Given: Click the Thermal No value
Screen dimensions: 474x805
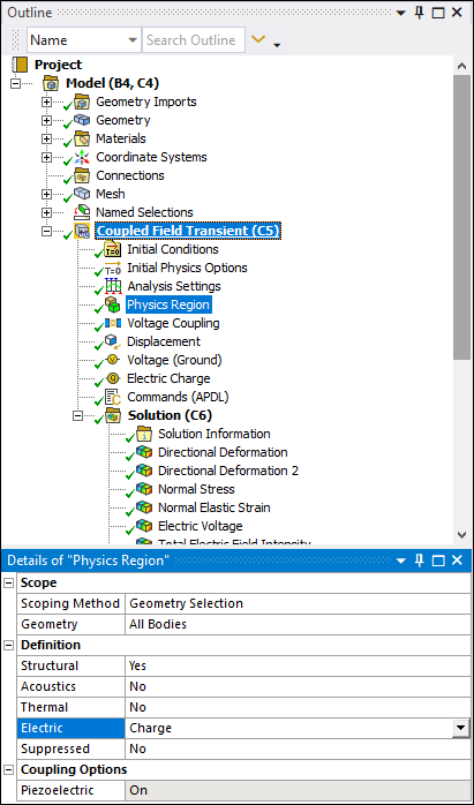Looking at the screenshot, I should [x=297, y=707].
